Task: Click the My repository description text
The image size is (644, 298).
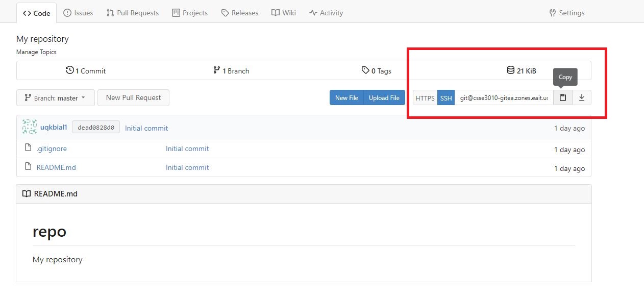Action: [x=42, y=39]
